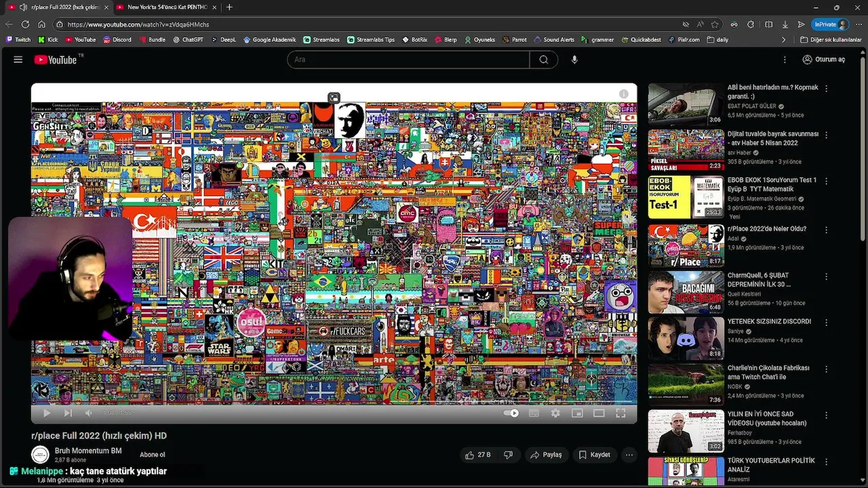Toggle subtitles in the video player
868x488 pixels.
tap(534, 413)
